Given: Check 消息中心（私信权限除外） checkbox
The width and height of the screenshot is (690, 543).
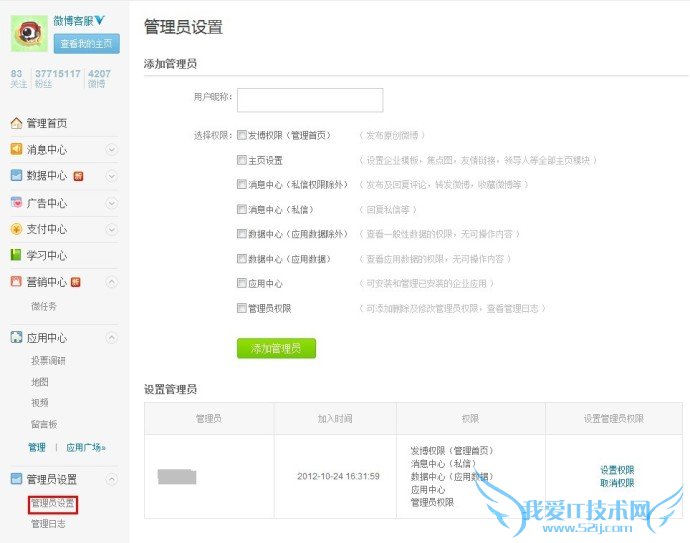Looking at the screenshot, I should [242, 184].
